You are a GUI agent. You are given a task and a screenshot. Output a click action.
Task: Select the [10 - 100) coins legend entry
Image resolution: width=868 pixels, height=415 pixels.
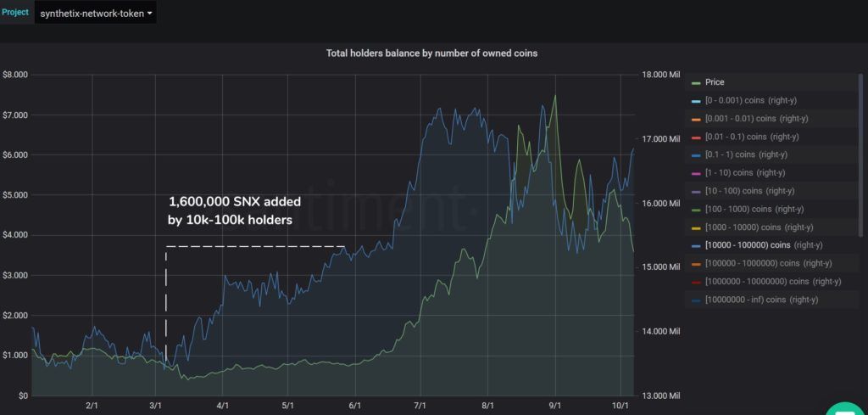click(749, 191)
